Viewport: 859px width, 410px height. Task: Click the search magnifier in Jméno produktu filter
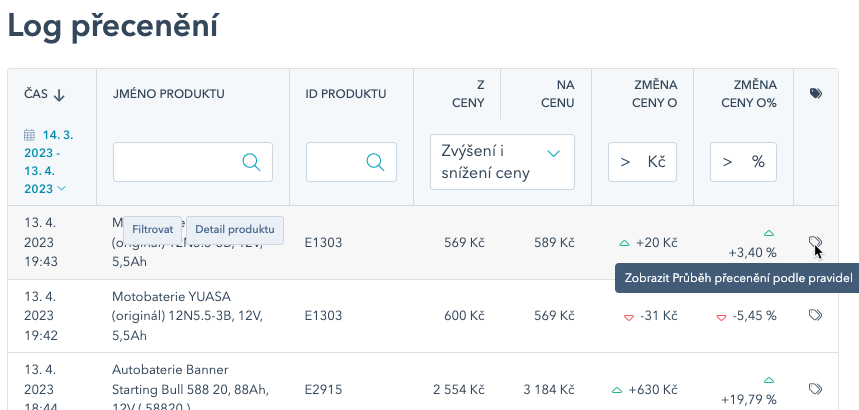pos(251,162)
